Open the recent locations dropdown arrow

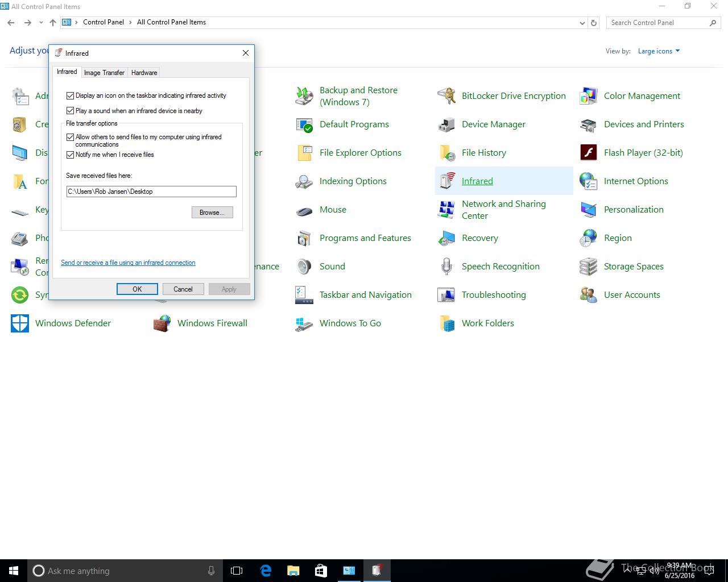click(41, 23)
